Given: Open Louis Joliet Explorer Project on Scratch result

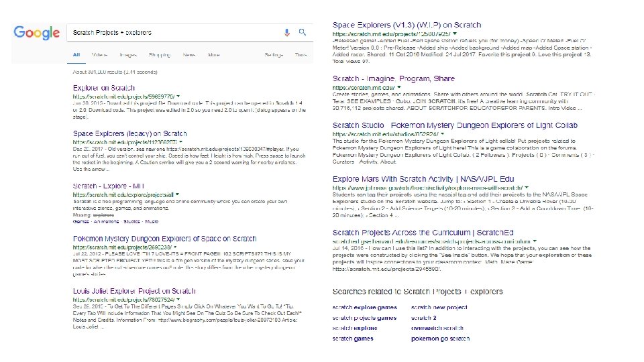Looking at the screenshot, I should tap(134, 291).
